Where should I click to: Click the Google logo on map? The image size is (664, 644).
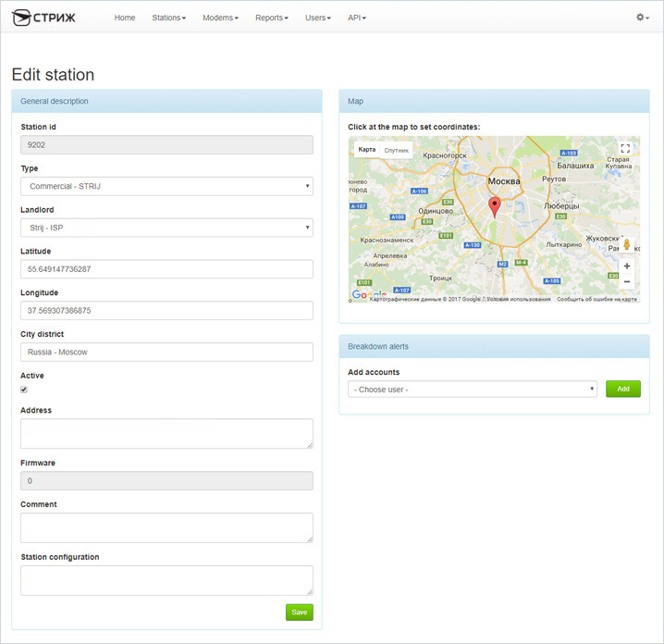click(369, 294)
